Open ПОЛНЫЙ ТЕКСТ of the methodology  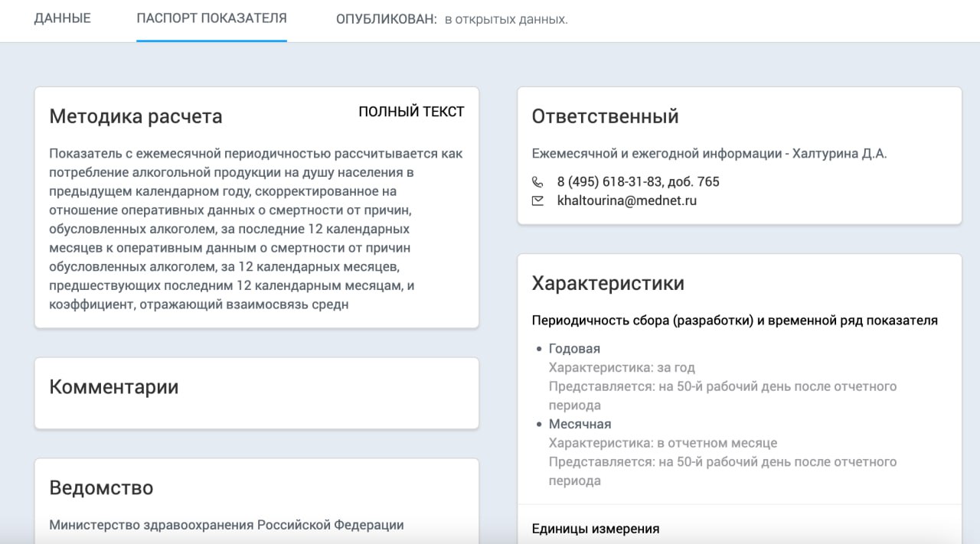point(411,112)
